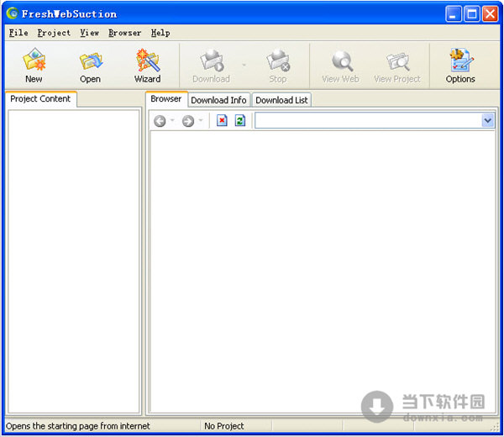Open the Project menu
This screenshot has width=504, height=437.
tap(54, 33)
